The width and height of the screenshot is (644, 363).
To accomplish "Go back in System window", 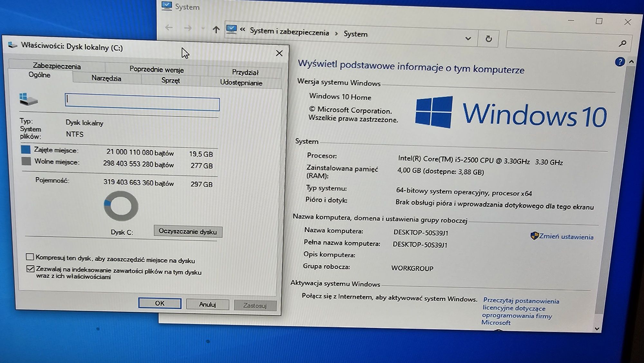I will coord(169,28).
